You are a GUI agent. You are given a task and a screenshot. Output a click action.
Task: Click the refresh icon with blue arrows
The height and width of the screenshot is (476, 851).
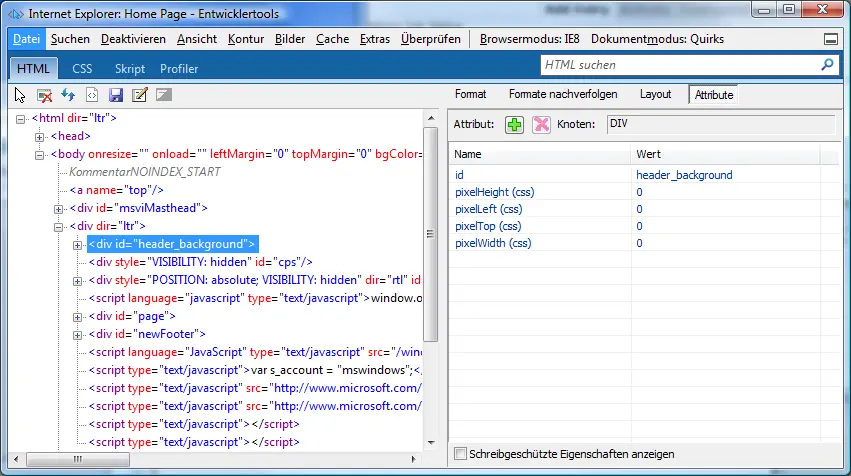point(68,95)
